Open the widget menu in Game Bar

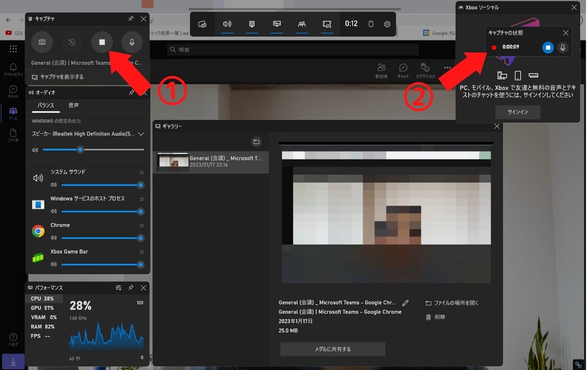[x=203, y=24]
